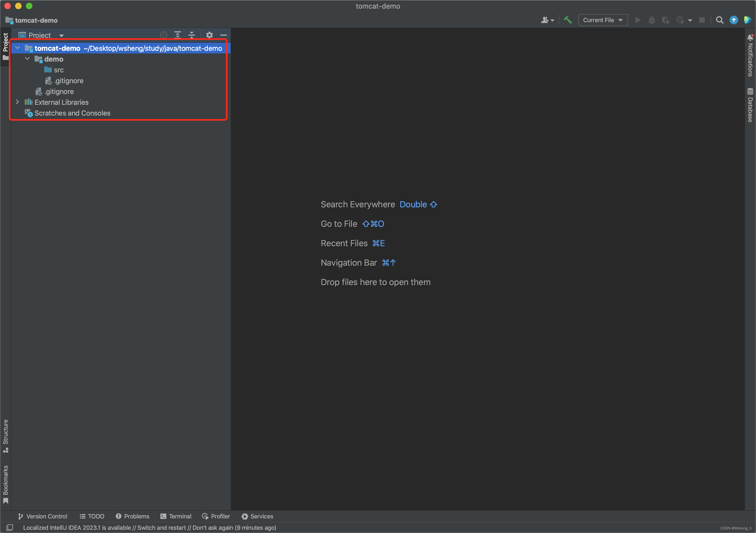Open the TODO panel

pyautogui.click(x=92, y=516)
